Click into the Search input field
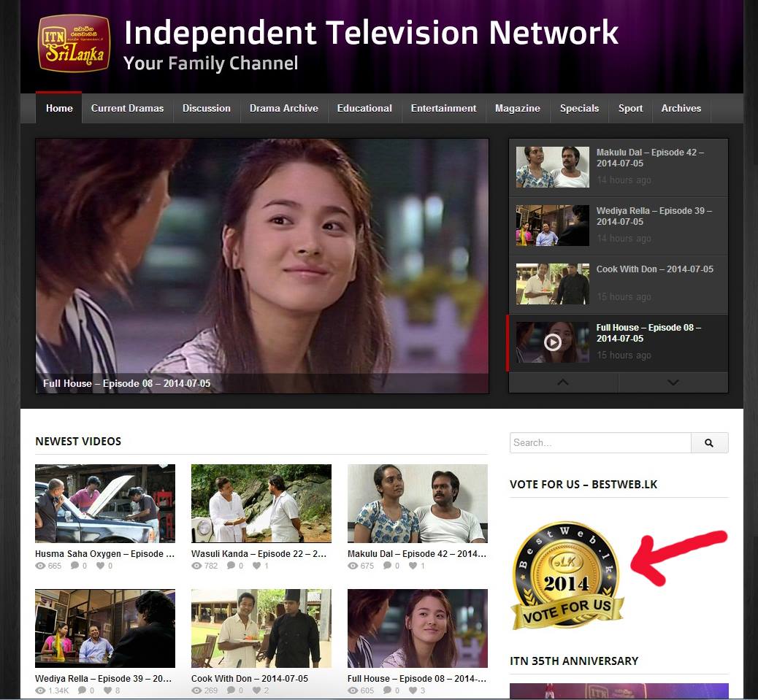The height and width of the screenshot is (700, 758). 600,442
